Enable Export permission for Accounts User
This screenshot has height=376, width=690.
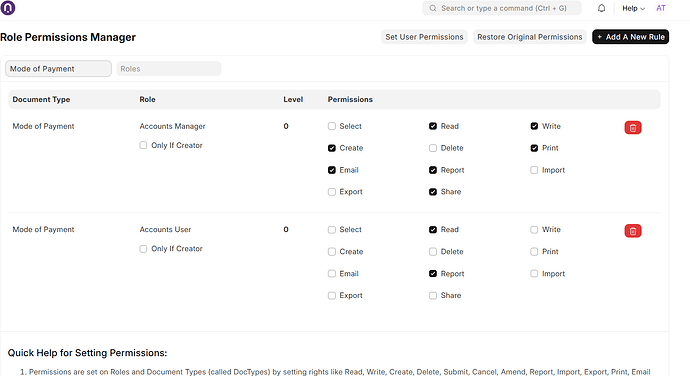coord(332,295)
